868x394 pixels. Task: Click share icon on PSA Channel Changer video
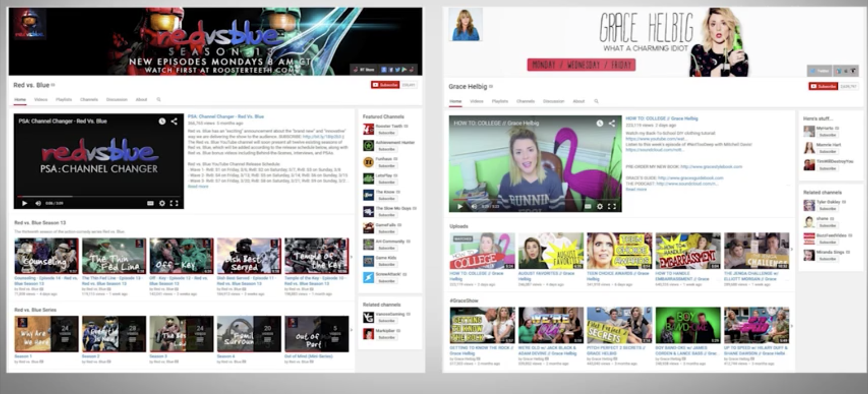click(174, 121)
